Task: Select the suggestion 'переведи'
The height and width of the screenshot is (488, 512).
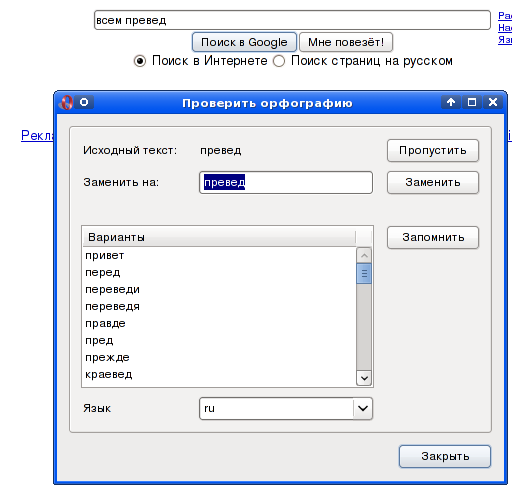Action: click(219, 290)
